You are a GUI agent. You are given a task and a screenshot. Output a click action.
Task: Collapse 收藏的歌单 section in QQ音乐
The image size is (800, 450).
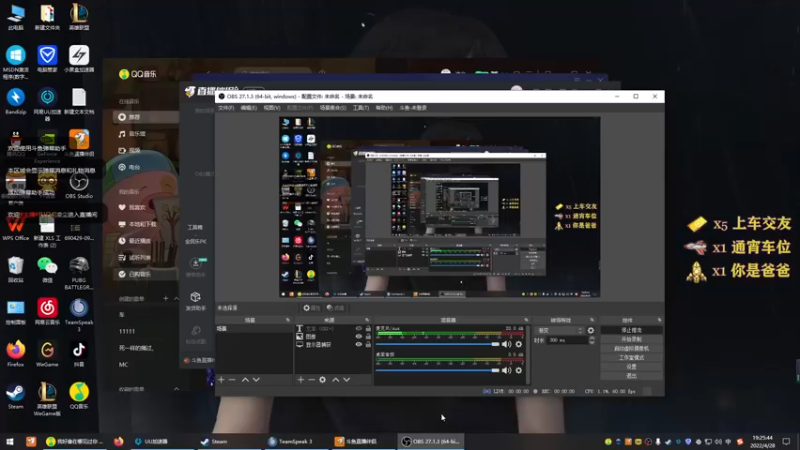176,389
